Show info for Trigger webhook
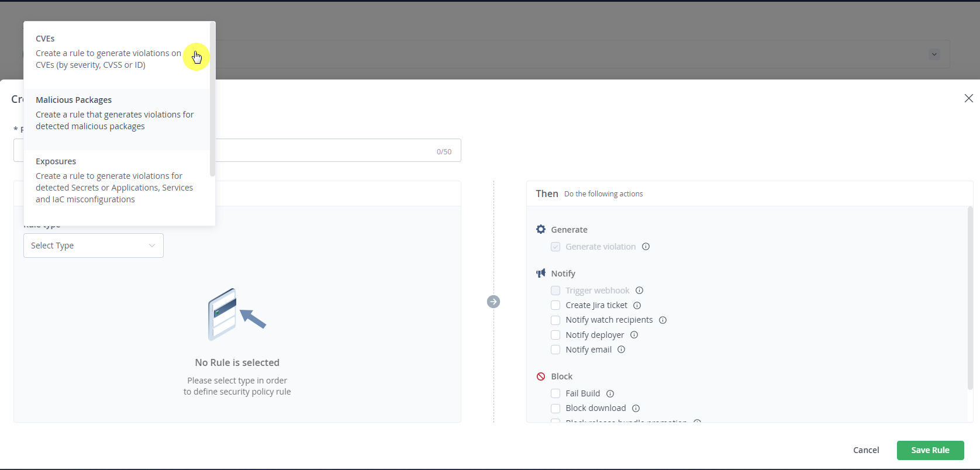980x470 pixels. click(x=640, y=291)
